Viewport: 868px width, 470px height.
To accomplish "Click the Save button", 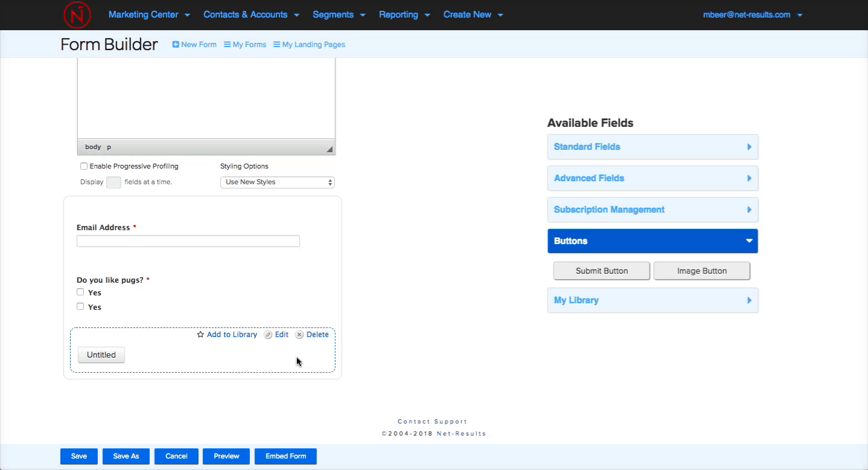I will coord(79,456).
